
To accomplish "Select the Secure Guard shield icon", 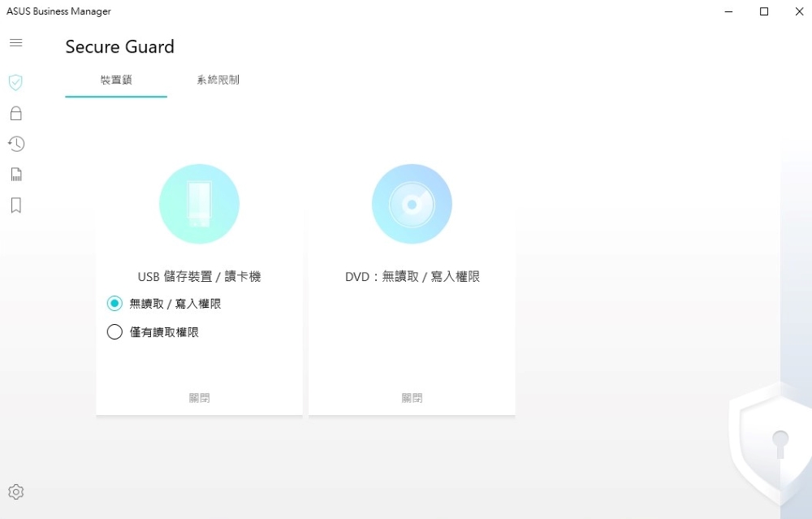I will [15, 82].
